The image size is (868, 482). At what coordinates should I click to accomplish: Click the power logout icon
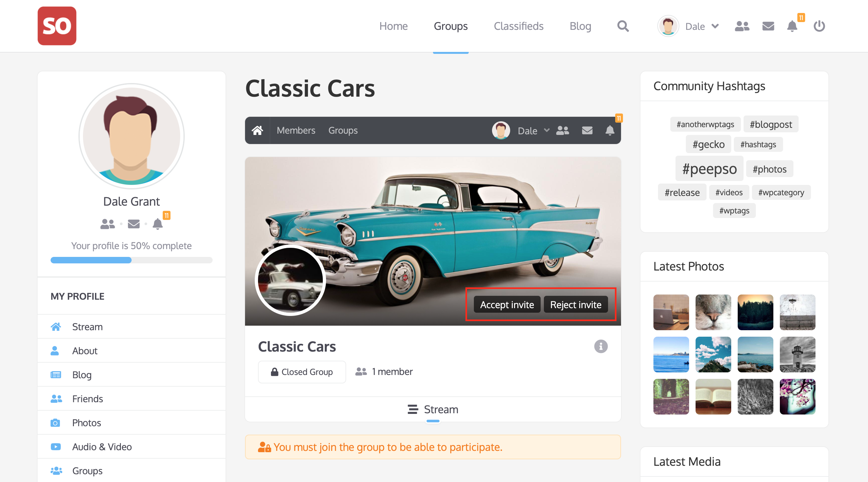[819, 26]
